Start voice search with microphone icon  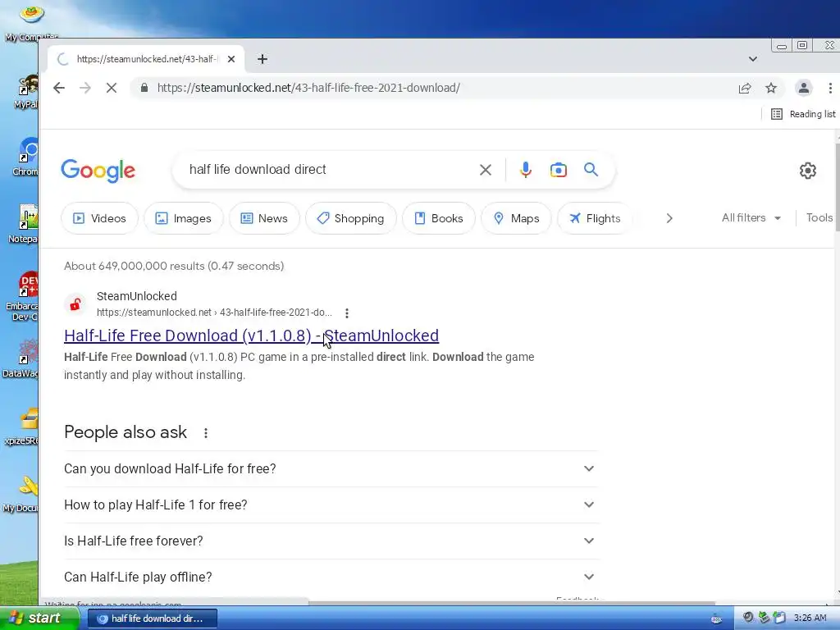point(526,170)
